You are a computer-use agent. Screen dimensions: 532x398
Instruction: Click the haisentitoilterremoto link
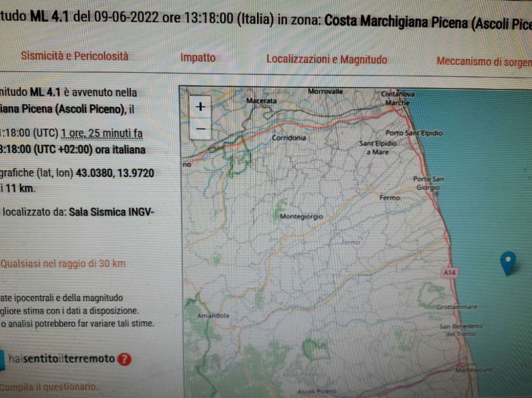61,359
